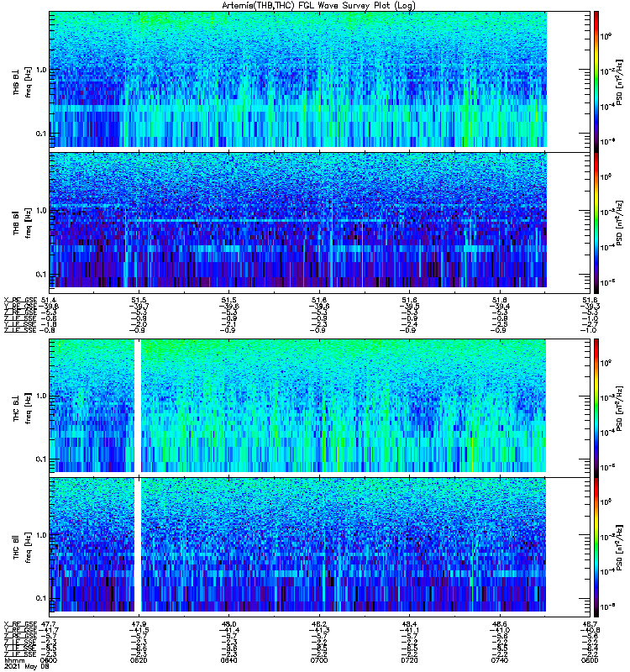Click the color bar next to the THC B∥ panel
The height and width of the screenshot is (672, 630).
coord(596,548)
